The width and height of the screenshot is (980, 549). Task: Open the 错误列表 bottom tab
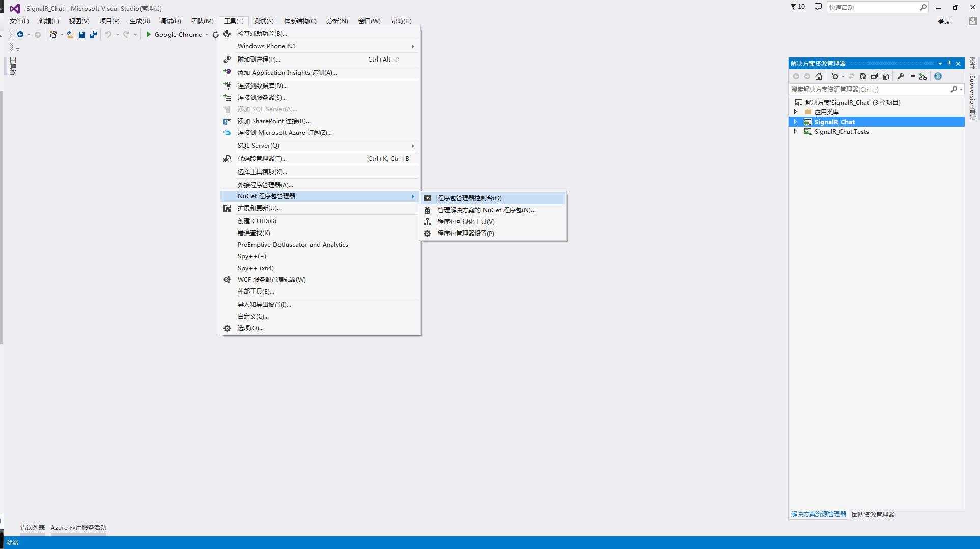pyautogui.click(x=33, y=527)
